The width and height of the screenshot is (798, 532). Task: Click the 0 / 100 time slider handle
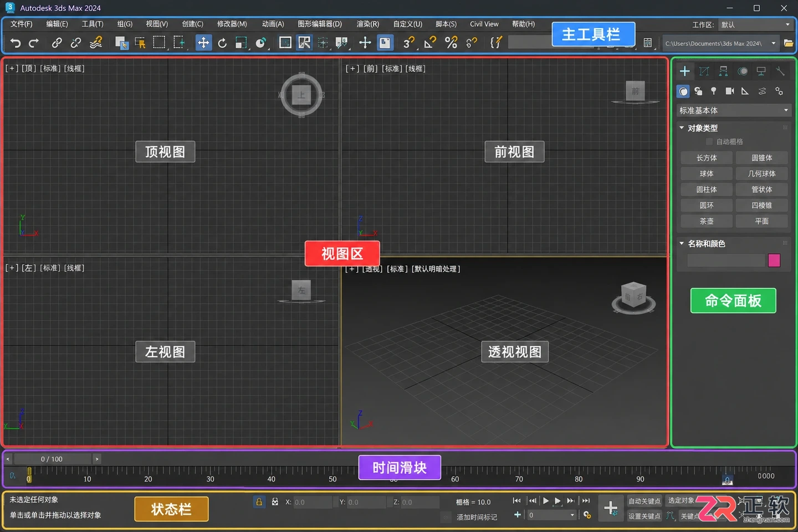tap(52, 459)
